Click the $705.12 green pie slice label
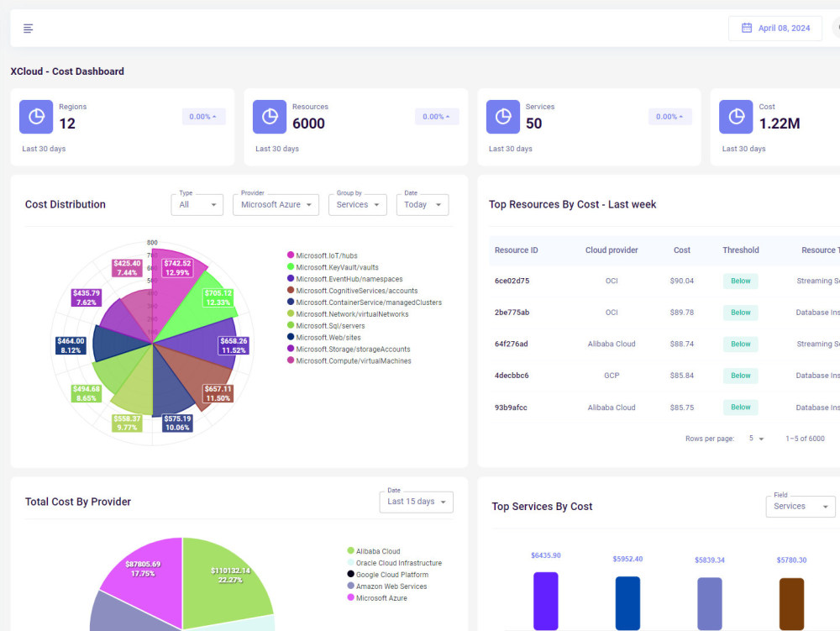The width and height of the screenshot is (840, 631). coord(218,297)
